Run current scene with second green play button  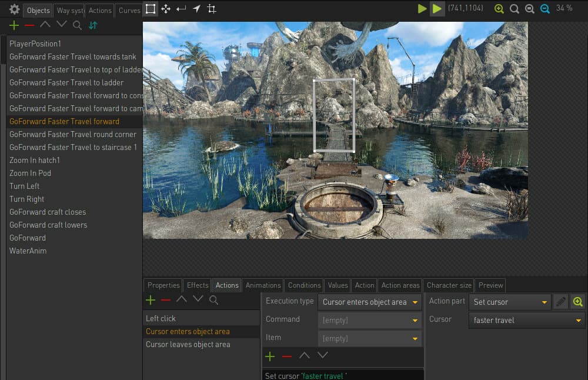click(x=437, y=9)
